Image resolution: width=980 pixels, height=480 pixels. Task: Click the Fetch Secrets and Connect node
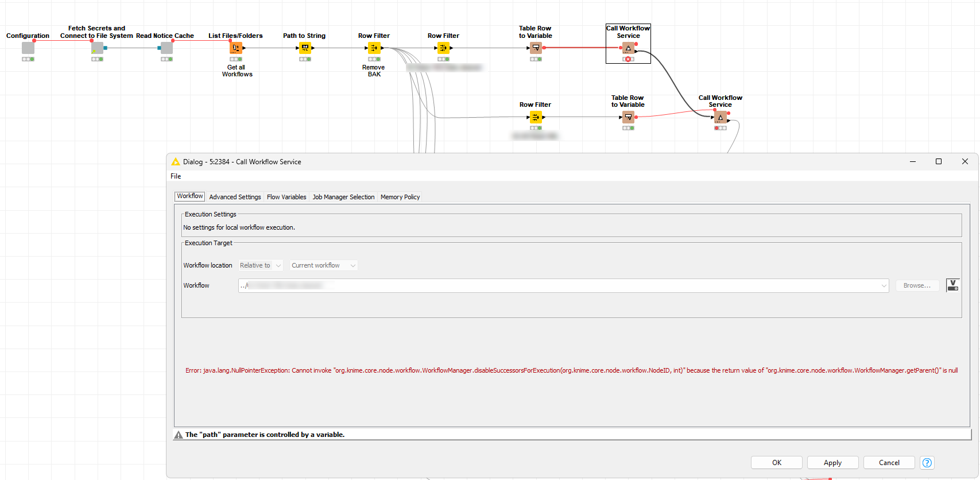[x=97, y=48]
